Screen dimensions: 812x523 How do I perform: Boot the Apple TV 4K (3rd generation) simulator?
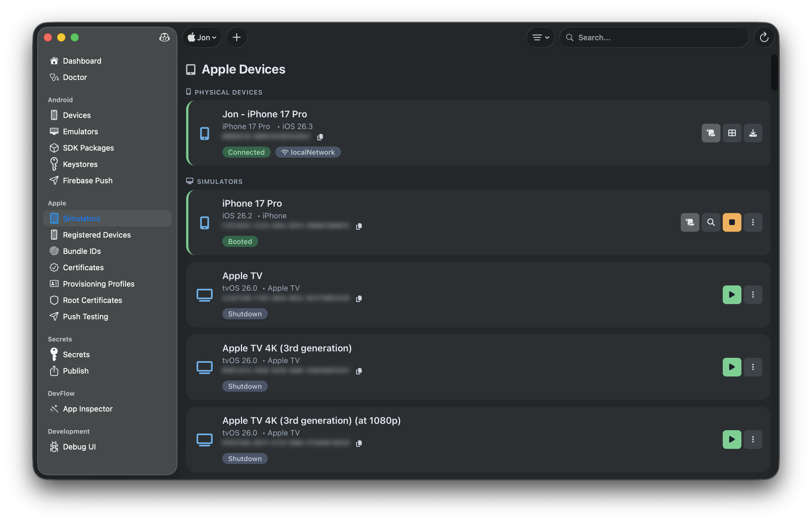pyautogui.click(x=732, y=367)
